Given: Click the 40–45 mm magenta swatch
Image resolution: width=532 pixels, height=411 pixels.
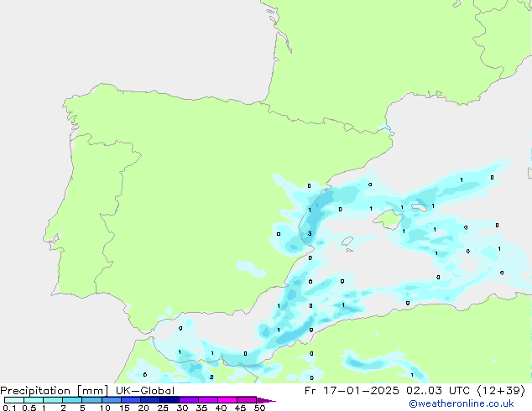Looking at the screenshot, I should 227,400.
